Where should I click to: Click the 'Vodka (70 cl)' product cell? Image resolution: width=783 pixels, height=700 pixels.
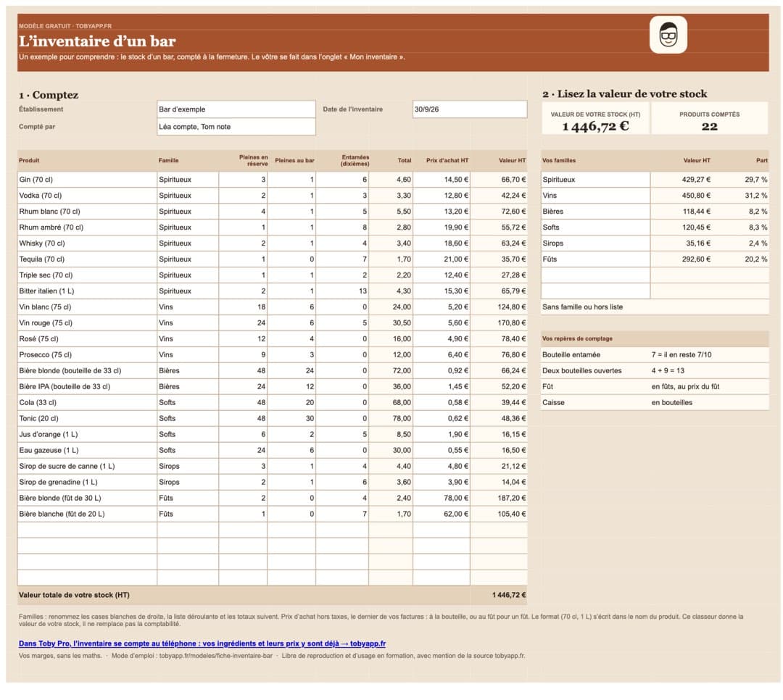point(87,196)
